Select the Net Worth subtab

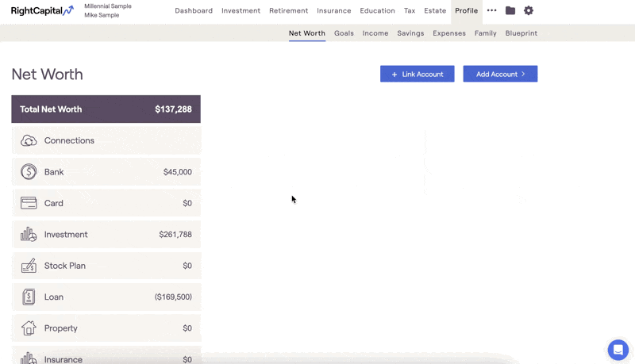pos(307,33)
